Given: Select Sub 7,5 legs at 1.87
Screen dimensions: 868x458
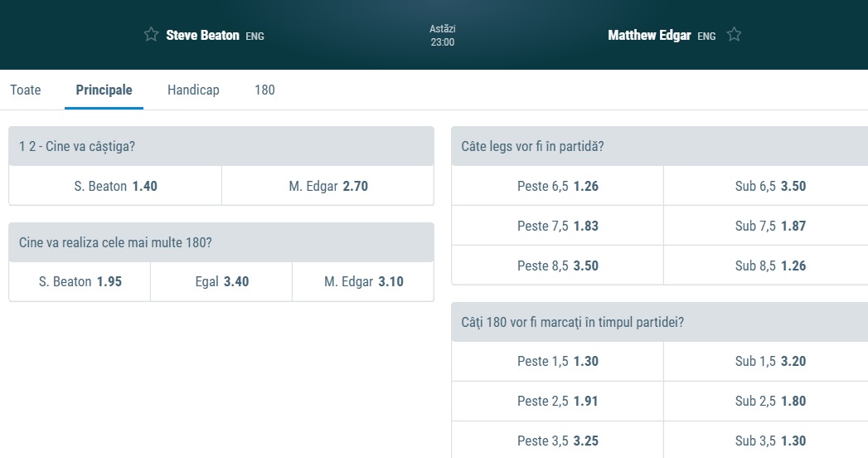Looking at the screenshot, I should (770, 226).
